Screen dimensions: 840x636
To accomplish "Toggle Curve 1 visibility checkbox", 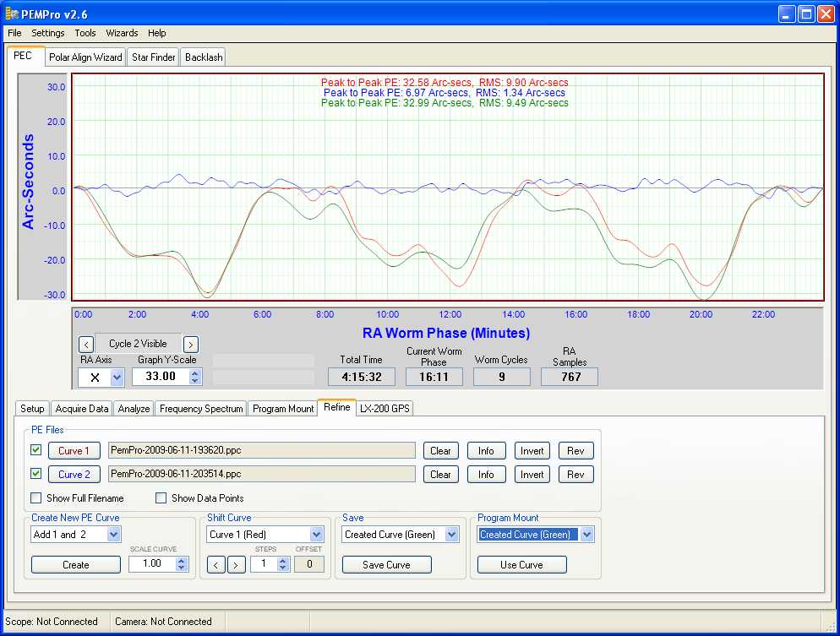I will point(35,449).
